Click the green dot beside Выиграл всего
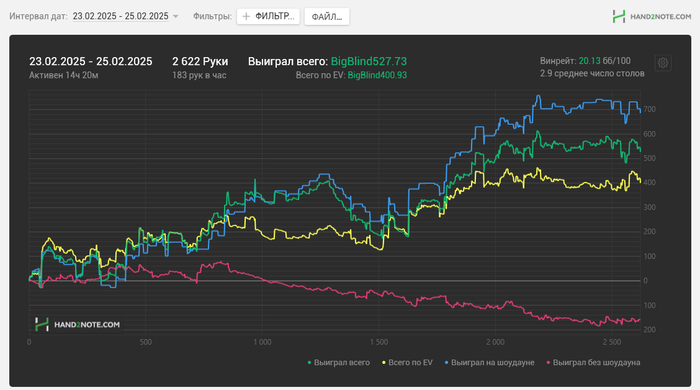Viewport: 700px width, 390px height. point(309,363)
